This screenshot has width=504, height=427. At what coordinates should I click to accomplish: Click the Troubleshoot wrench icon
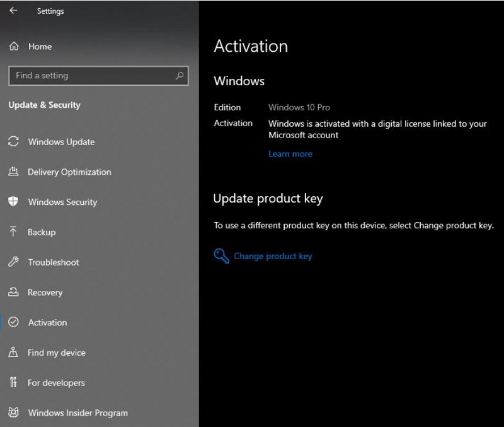pos(13,262)
